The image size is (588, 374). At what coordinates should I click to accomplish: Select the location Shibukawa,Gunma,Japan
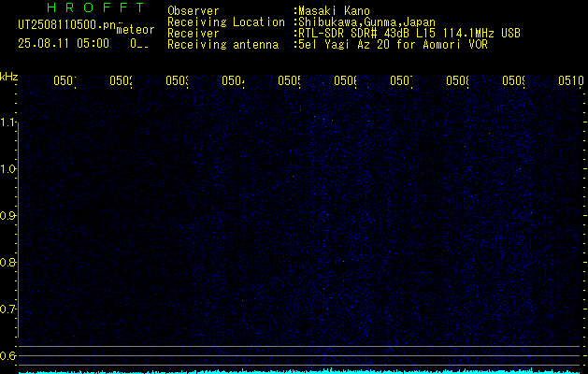[367, 22]
